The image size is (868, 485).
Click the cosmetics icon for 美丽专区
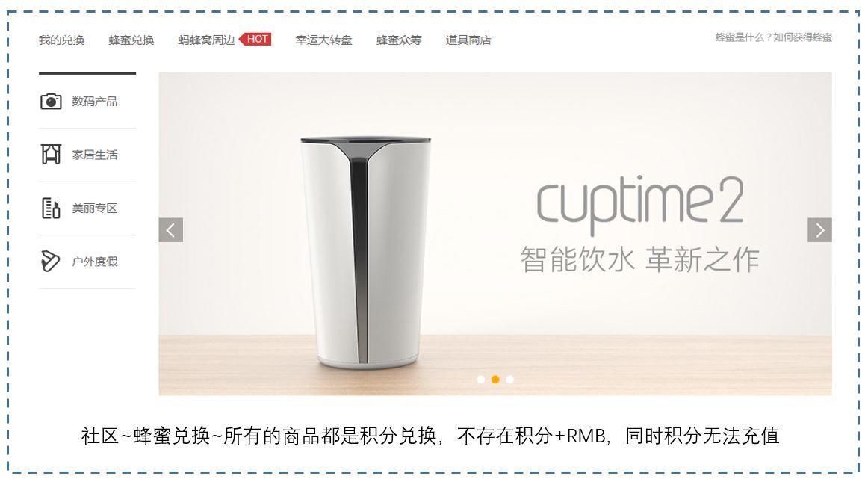click(51, 208)
